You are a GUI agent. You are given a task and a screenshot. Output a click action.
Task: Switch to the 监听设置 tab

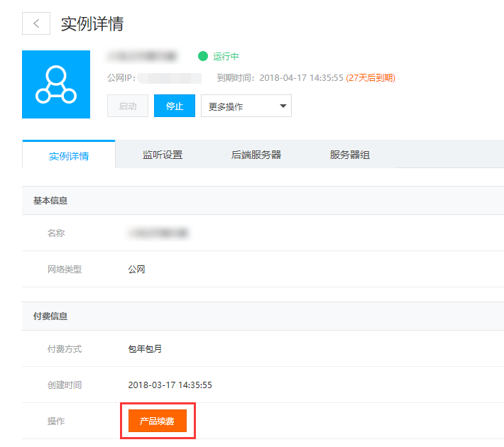pos(163,155)
